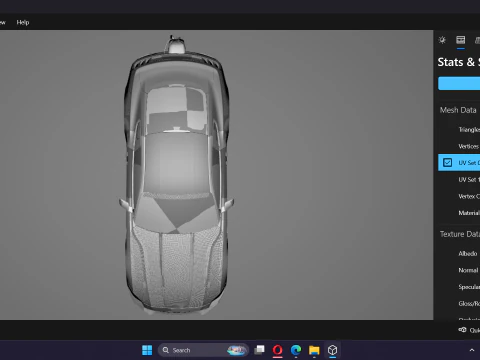Open Task View from the taskbar
This screenshot has width=480, height=360.
259,350
